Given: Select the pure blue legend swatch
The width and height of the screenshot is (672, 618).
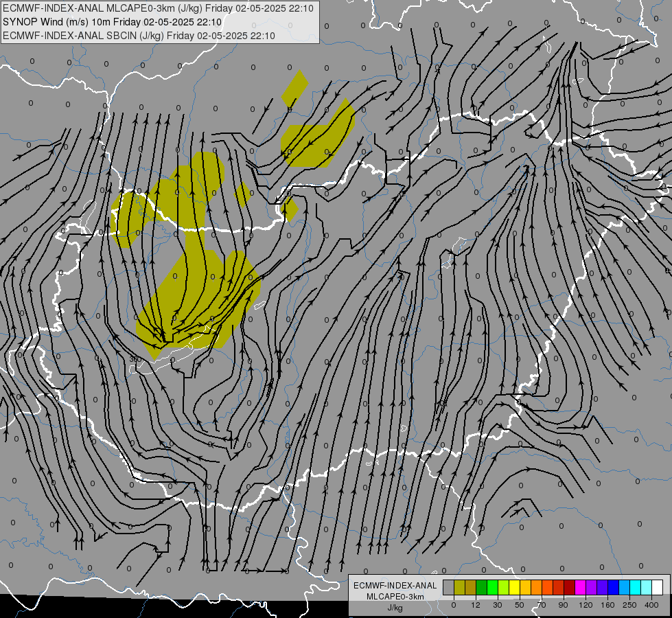Looking at the screenshot, I should coord(613,587).
